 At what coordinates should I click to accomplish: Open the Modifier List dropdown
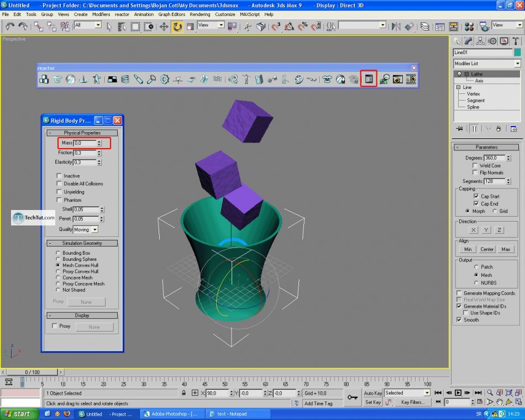(x=487, y=64)
